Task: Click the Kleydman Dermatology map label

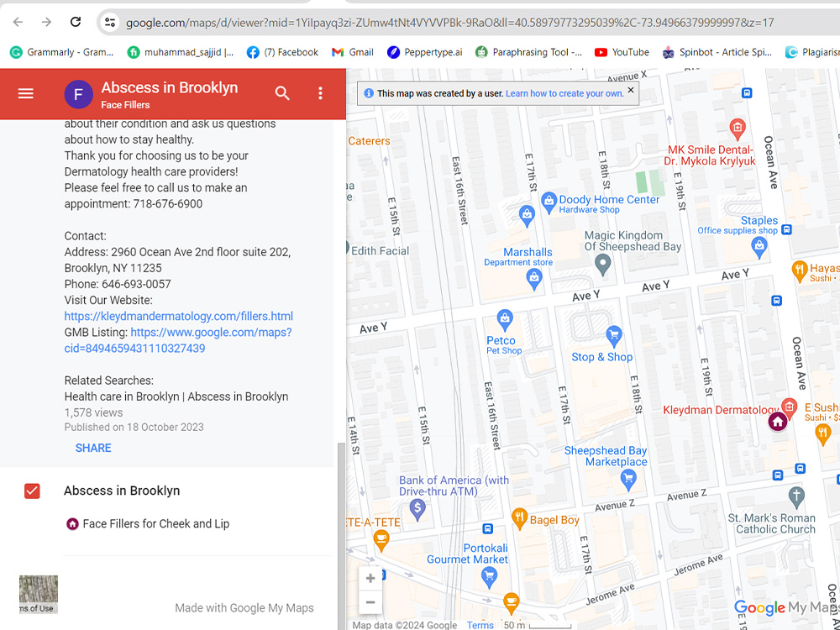Action: click(721, 410)
